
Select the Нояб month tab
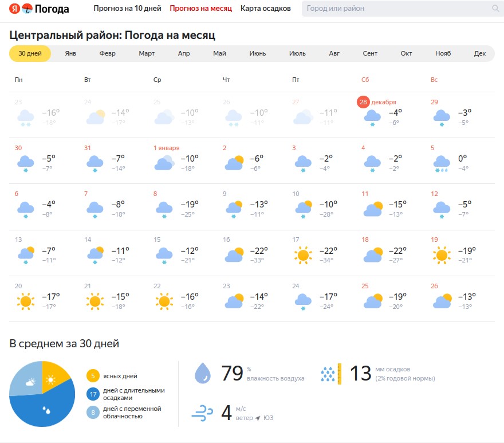point(443,53)
